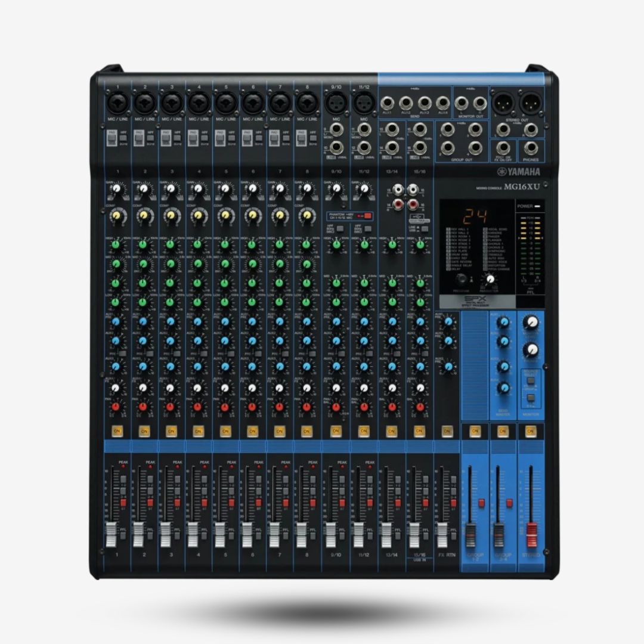This screenshot has width=644, height=644.
Task: Adjust the red PAN knob on channel 1
Action: pyautogui.click(x=116, y=407)
